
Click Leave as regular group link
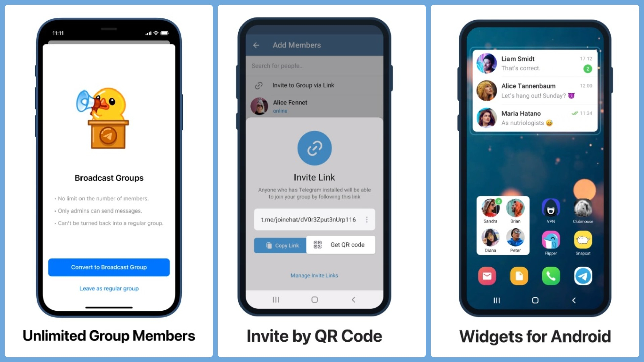(x=109, y=288)
